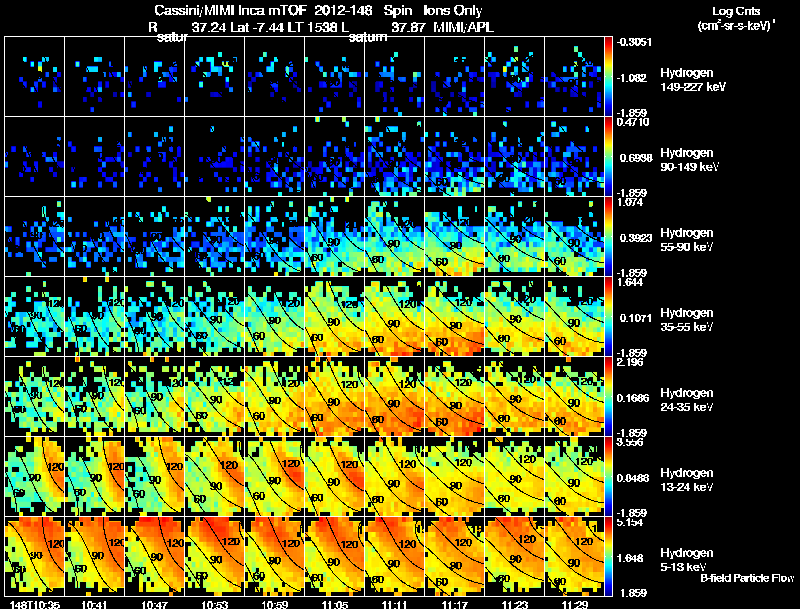The image size is (800, 609).
Task: Click the color bar beside Hydrogen 5-13 keV
Action: [x=608, y=556]
